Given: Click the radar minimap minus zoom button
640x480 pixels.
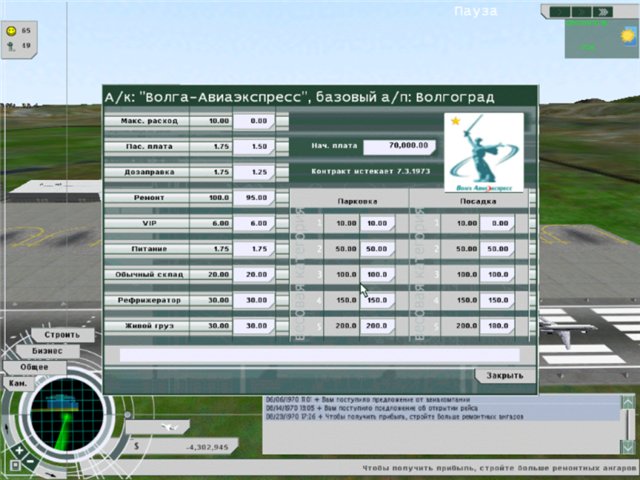Looking at the screenshot, I should tap(31, 461).
